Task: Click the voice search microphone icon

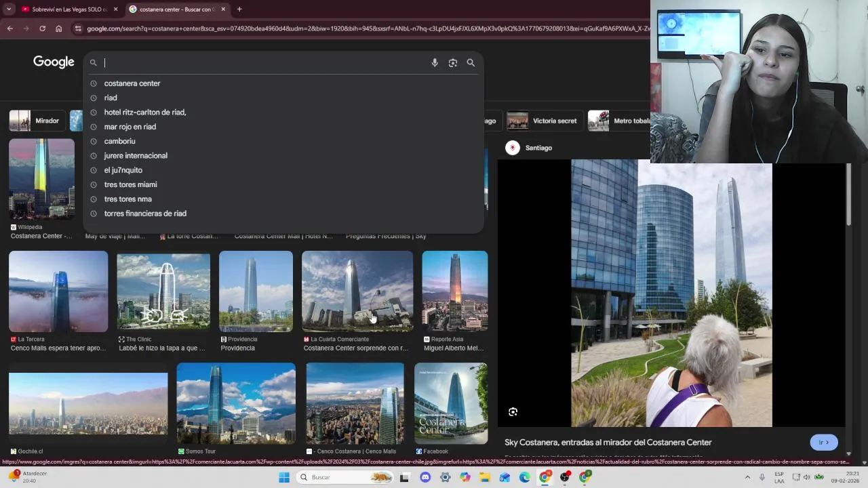Action: pyautogui.click(x=435, y=62)
